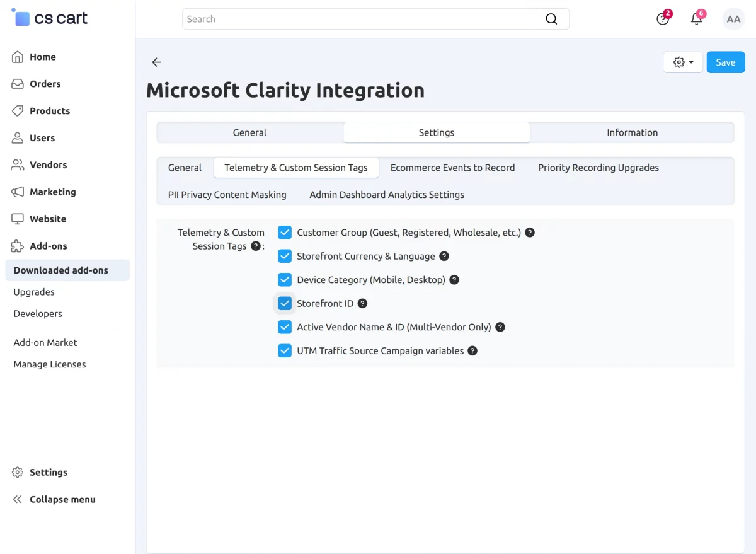Open Developers in sidebar
The image size is (756, 554).
(x=38, y=313)
